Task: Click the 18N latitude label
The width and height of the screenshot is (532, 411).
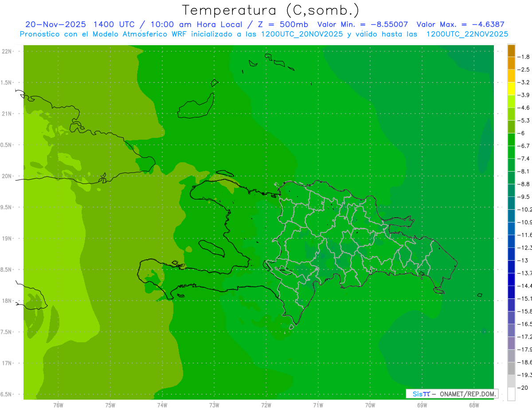Action: (7, 301)
